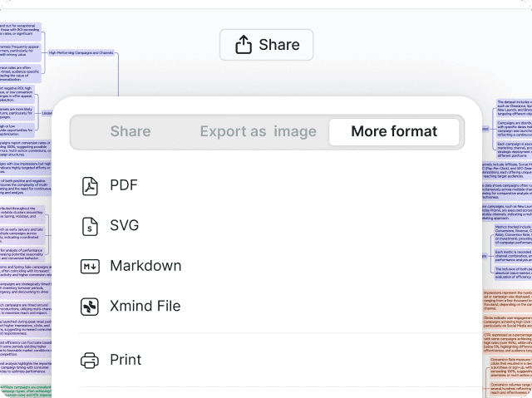
Task: Switch to the Share tab
Action: (131, 131)
